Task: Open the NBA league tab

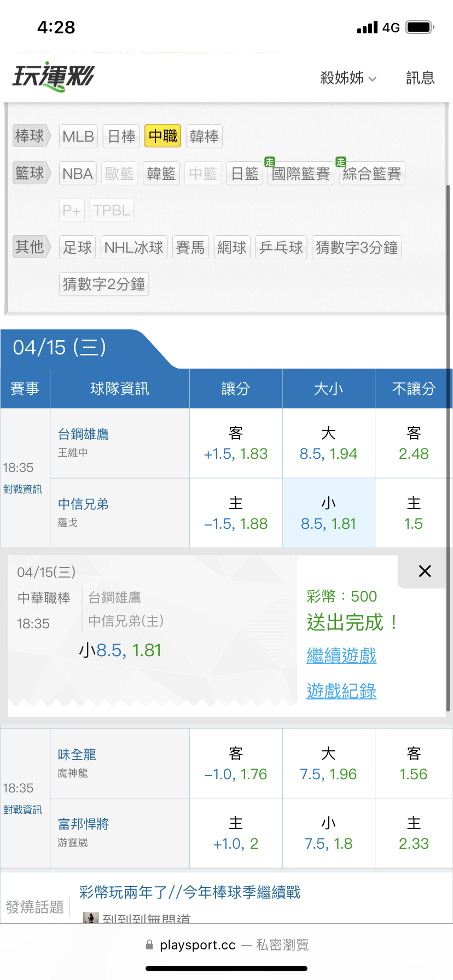Action: pyautogui.click(x=78, y=173)
